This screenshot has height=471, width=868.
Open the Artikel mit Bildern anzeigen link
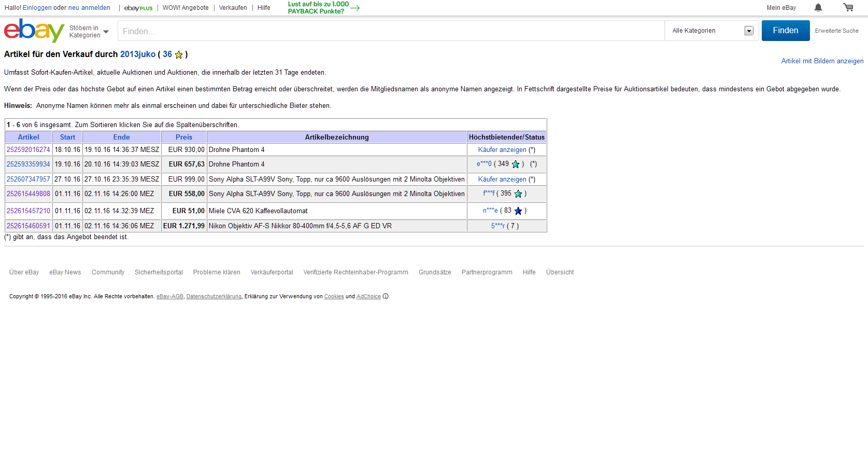[822, 61]
